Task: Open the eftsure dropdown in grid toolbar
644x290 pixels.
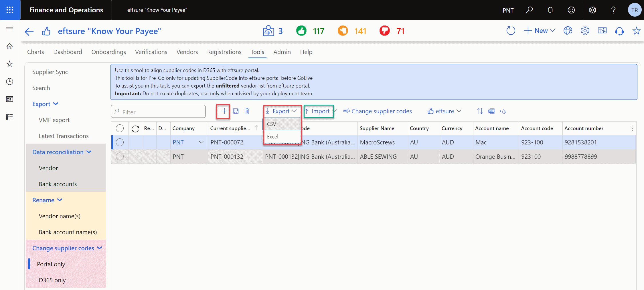Action: click(x=445, y=111)
